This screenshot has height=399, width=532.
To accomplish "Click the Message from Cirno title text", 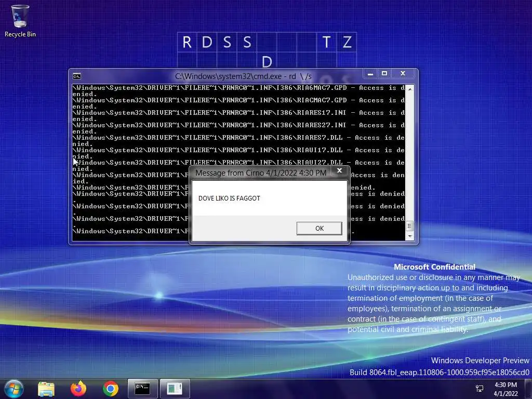I will click(x=261, y=173).
